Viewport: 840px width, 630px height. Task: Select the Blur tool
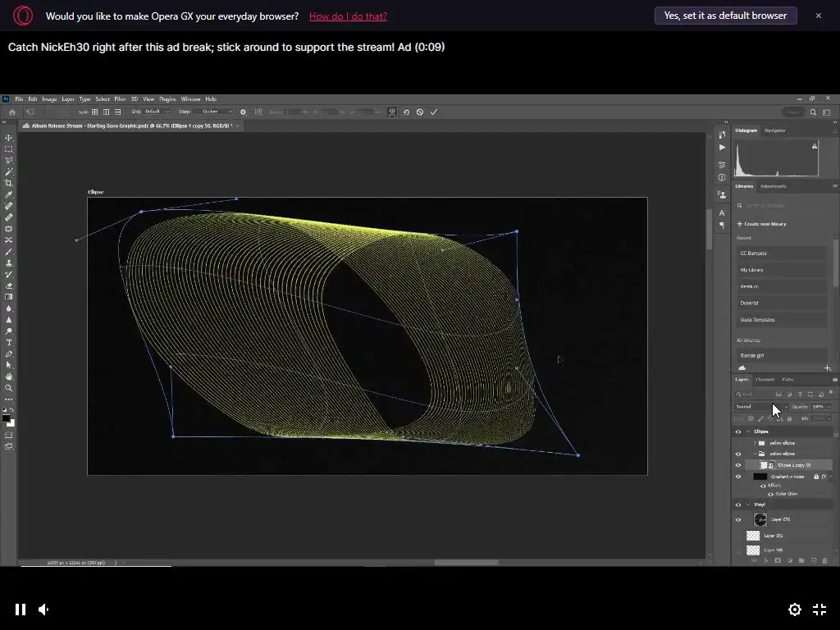tap(8, 308)
